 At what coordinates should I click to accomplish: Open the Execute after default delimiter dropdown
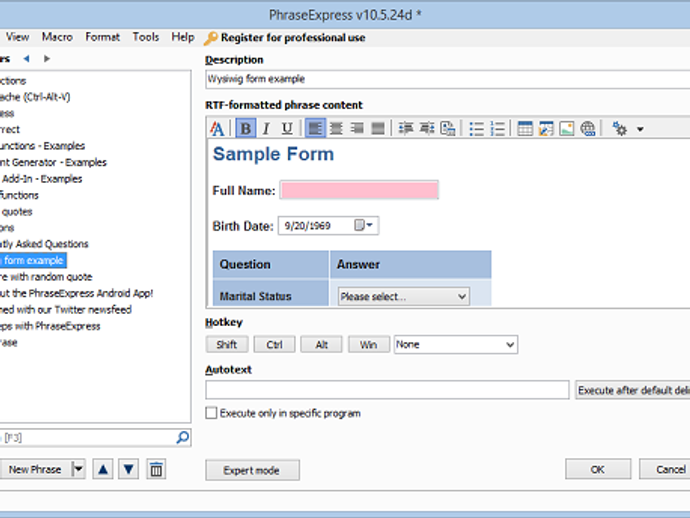[633, 390]
